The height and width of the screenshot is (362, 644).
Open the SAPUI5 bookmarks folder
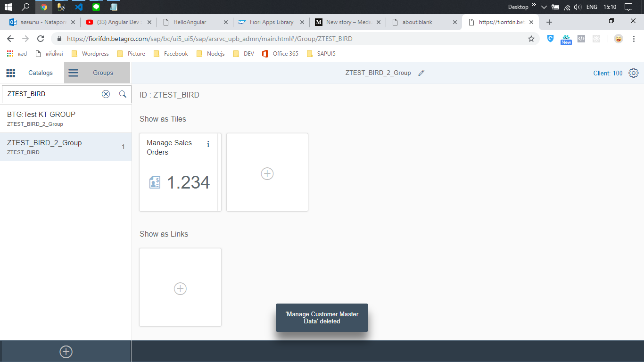(x=325, y=53)
